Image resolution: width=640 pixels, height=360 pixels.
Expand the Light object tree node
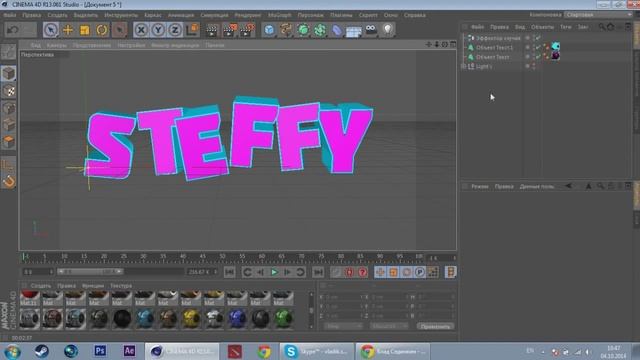[x=463, y=66]
